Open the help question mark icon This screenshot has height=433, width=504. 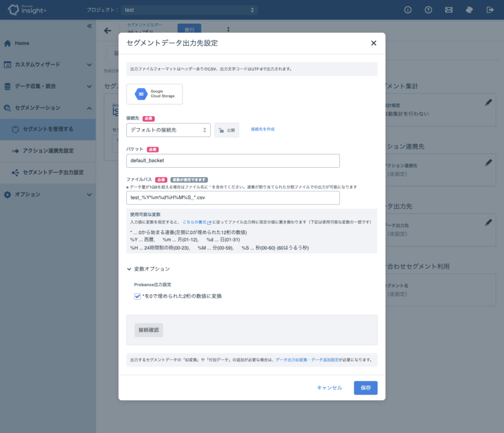(428, 9)
